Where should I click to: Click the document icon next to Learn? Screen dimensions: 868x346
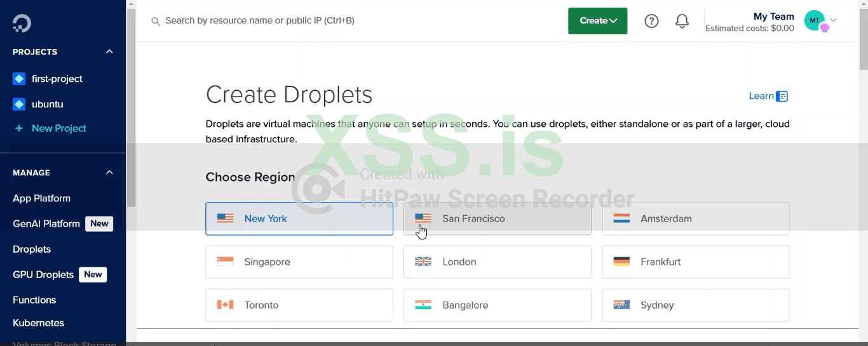782,96
